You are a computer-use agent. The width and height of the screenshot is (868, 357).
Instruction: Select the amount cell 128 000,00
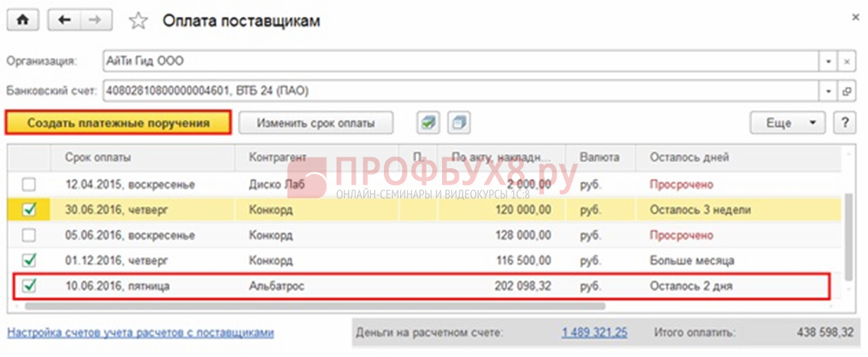pyautogui.click(x=502, y=235)
